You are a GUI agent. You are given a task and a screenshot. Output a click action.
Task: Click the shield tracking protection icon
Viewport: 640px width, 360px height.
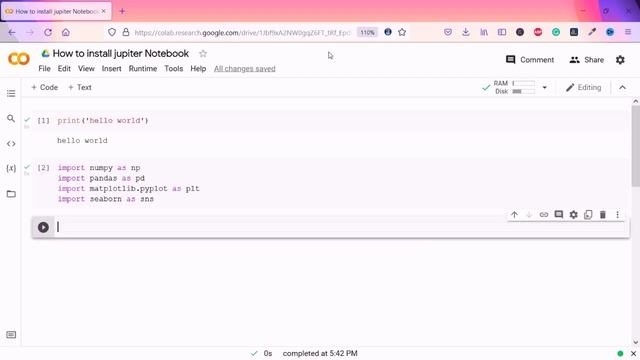(x=112, y=32)
